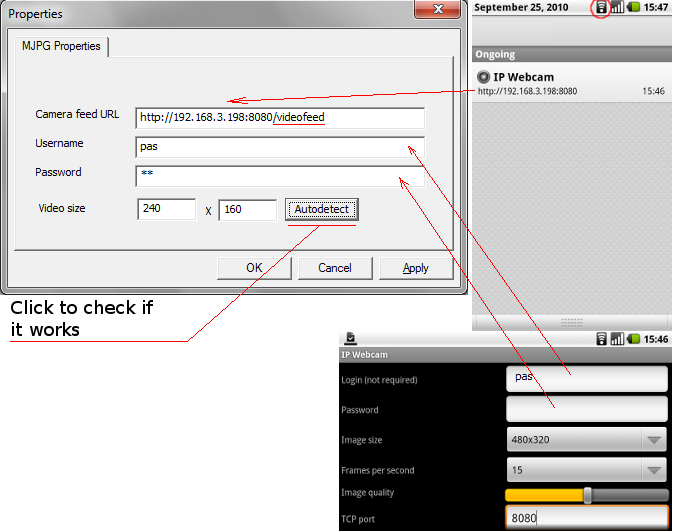This screenshot has width=673, height=531.
Task: Tap the IP Webcam notification camera icon
Action: point(484,77)
